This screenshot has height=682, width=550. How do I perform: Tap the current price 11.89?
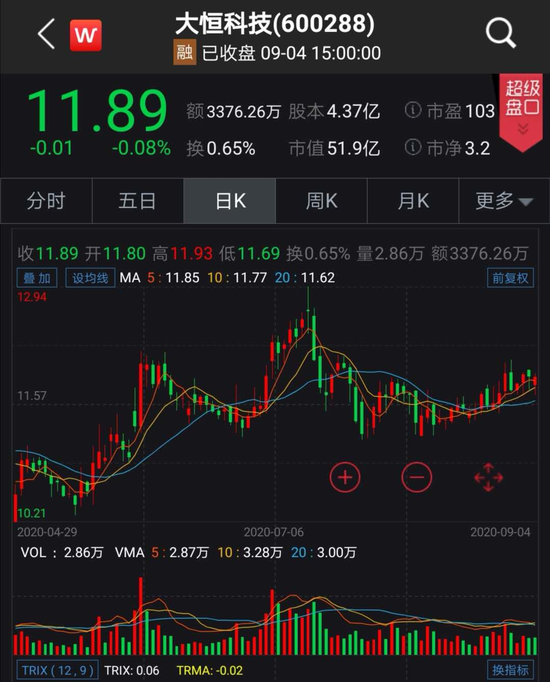coord(97,111)
